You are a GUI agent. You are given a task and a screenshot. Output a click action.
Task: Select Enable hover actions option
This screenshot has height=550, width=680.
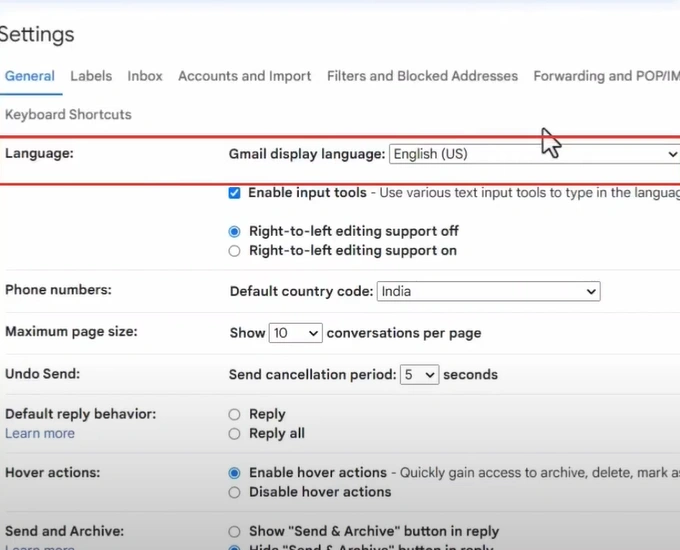tap(234, 473)
